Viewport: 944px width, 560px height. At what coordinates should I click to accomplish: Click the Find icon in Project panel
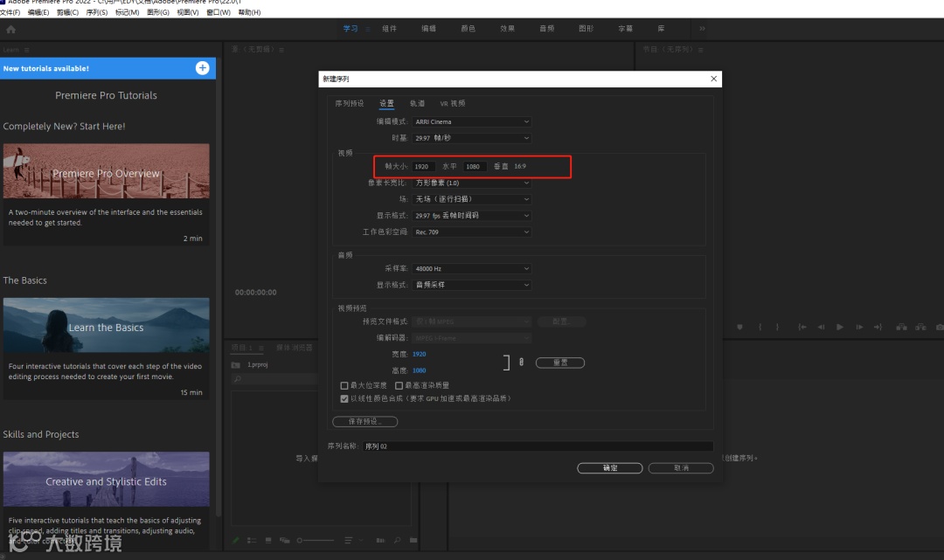(x=398, y=540)
